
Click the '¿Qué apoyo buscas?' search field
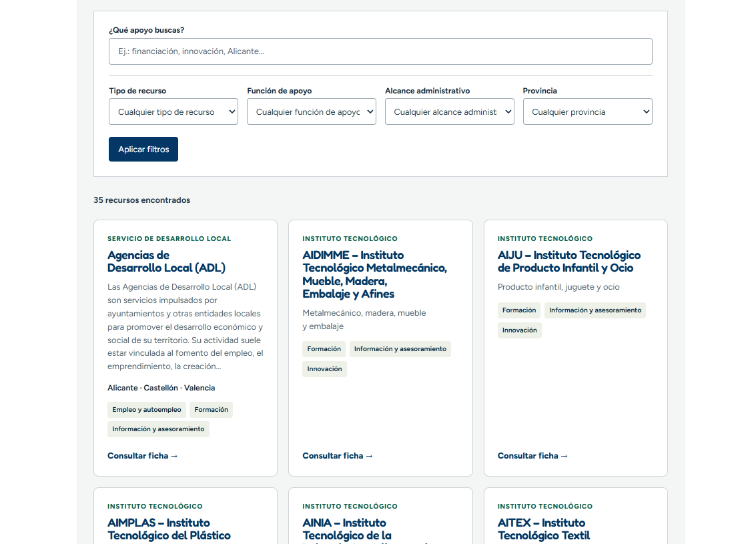click(380, 51)
